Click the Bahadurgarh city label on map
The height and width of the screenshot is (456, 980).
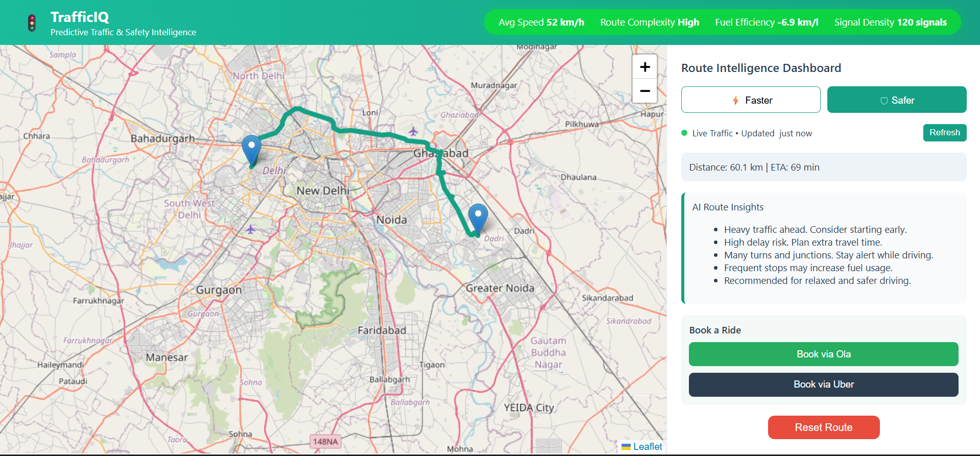[162, 138]
